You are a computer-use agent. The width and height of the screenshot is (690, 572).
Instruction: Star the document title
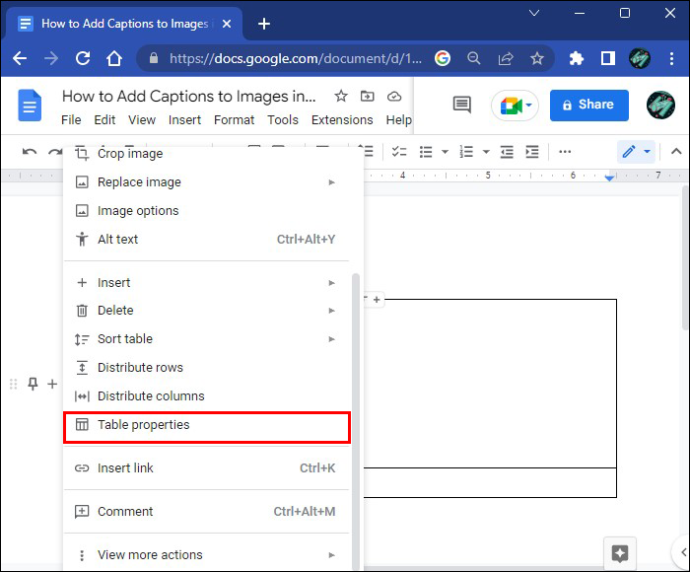coord(341,96)
